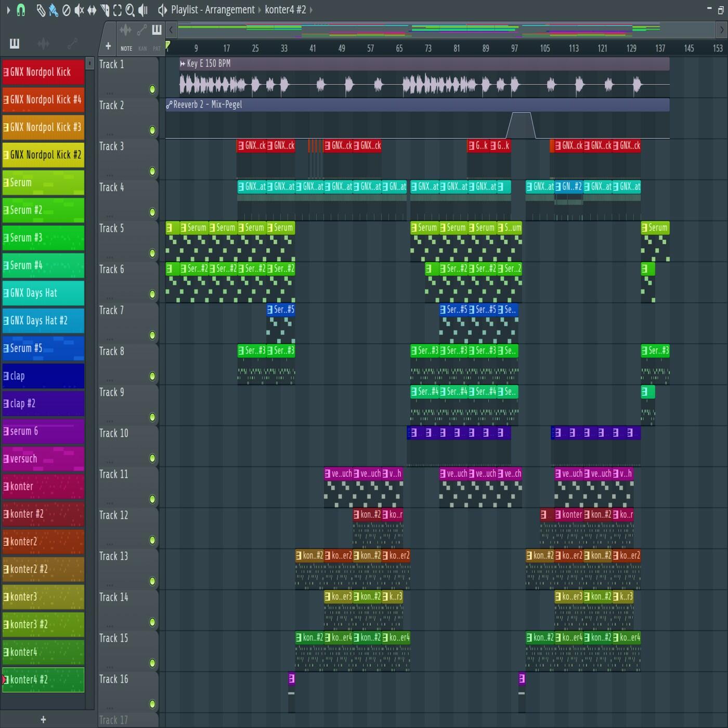Mute Track 3 using its green LED
Image resolution: width=728 pixels, height=728 pixels.
[152, 171]
